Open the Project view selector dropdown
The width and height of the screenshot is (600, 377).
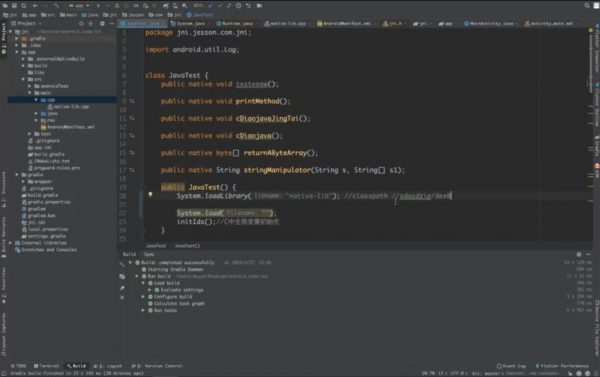tap(29, 23)
